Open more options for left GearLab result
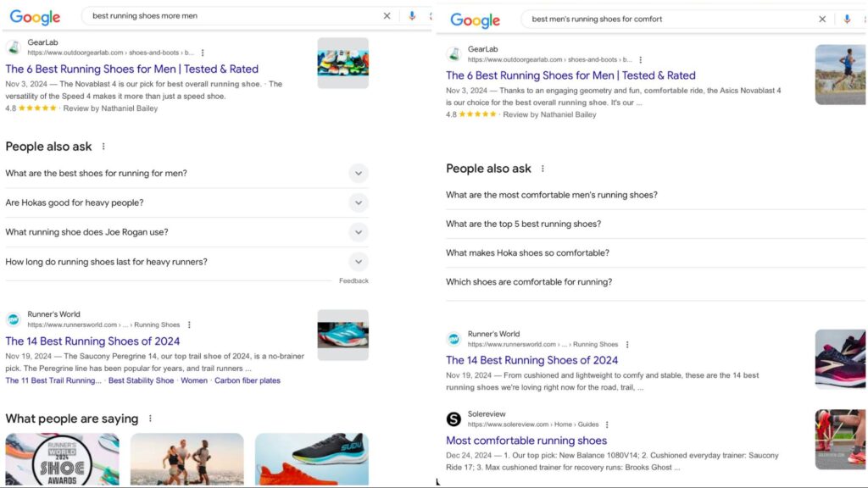The height and width of the screenshot is (488, 868). 203,53
